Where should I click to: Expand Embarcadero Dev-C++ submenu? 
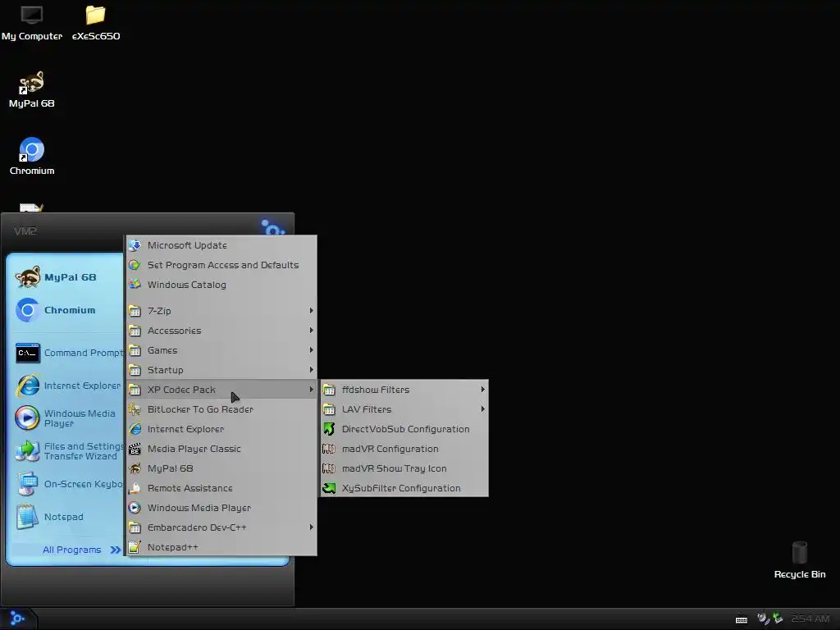click(221, 527)
